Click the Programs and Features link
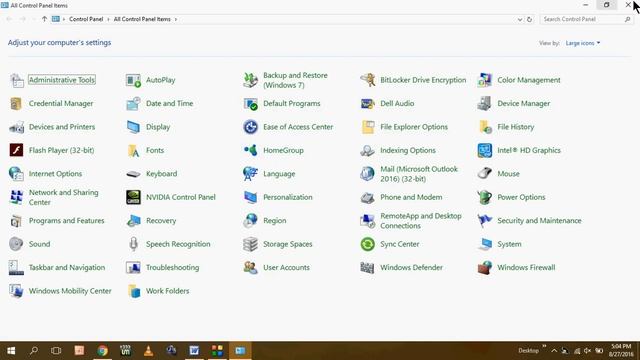The image size is (640, 360). (67, 221)
